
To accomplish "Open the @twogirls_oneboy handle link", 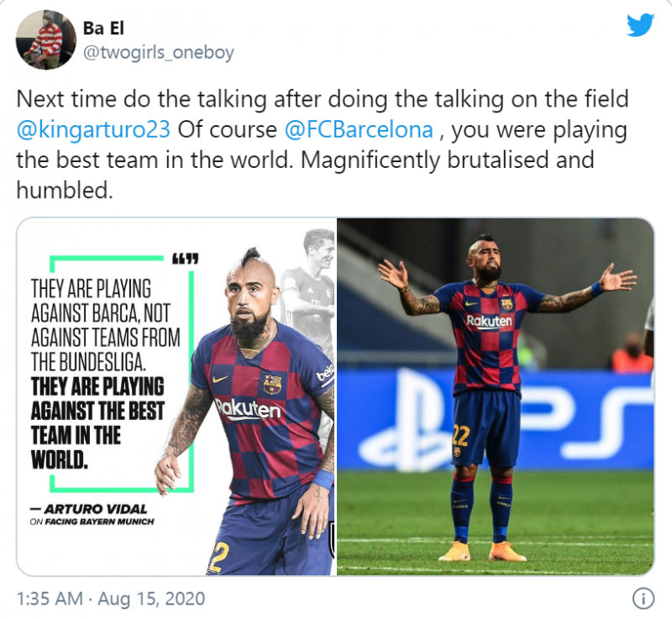I will 158,53.
